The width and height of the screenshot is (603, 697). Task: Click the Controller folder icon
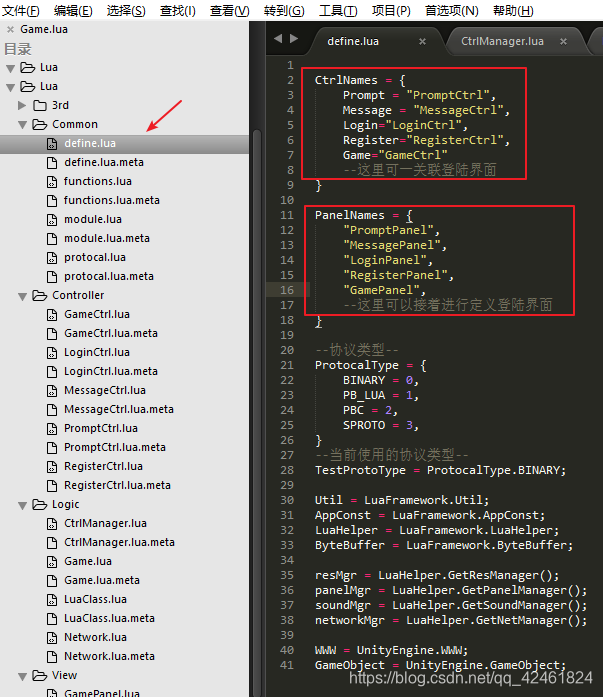pyautogui.click(x=40, y=296)
